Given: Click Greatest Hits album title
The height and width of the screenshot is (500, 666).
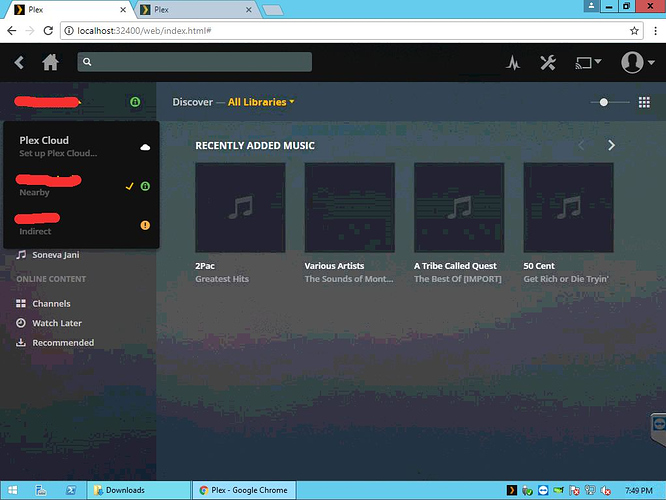Looking at the screenshot, I should click(222, 279).
